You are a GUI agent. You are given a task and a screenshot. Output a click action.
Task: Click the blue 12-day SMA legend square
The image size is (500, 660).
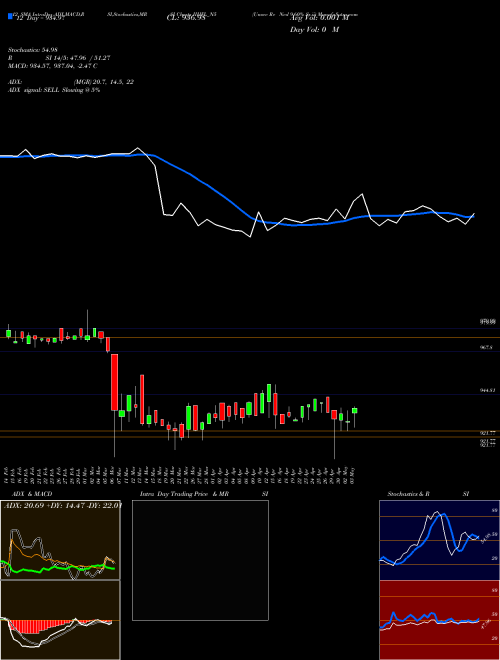[10, 16]
